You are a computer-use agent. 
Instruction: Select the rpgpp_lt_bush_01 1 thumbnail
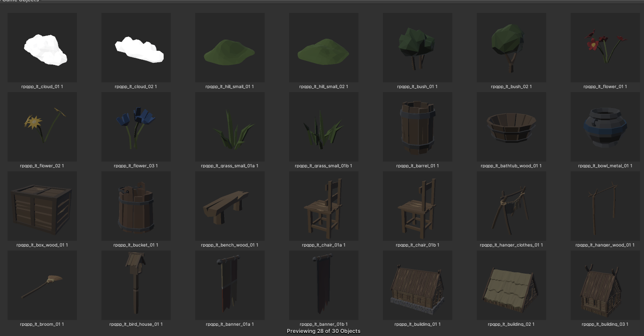[418, 48]
